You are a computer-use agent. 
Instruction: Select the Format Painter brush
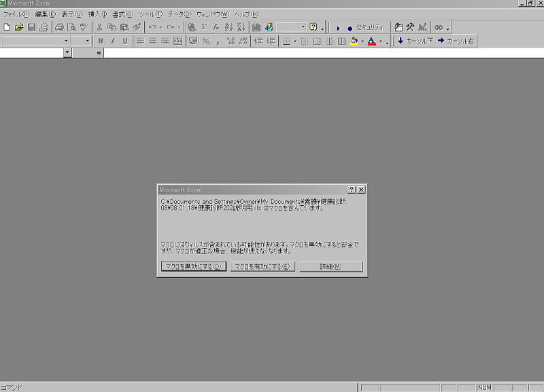click(137, 27)
